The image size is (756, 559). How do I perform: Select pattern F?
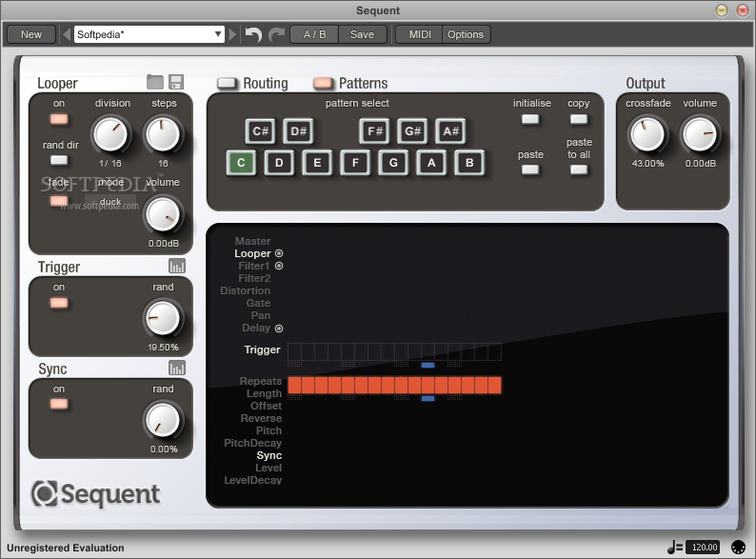(355, 163)
